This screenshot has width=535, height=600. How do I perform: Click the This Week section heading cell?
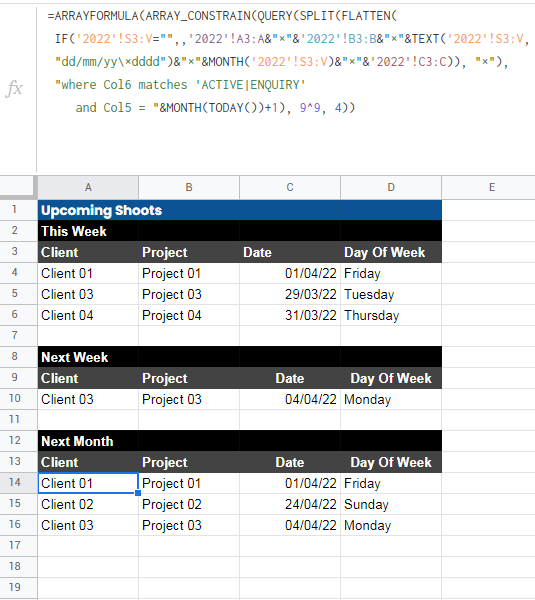[x=88, y=231]
